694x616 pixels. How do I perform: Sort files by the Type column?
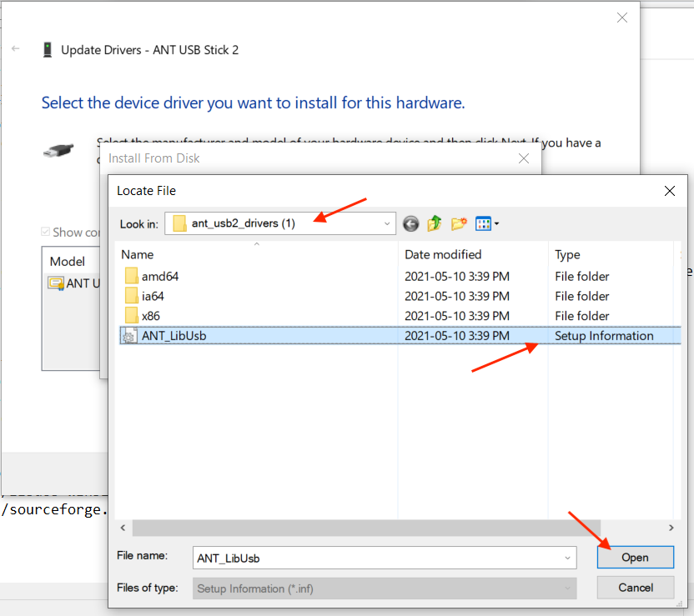pos(567,255)
